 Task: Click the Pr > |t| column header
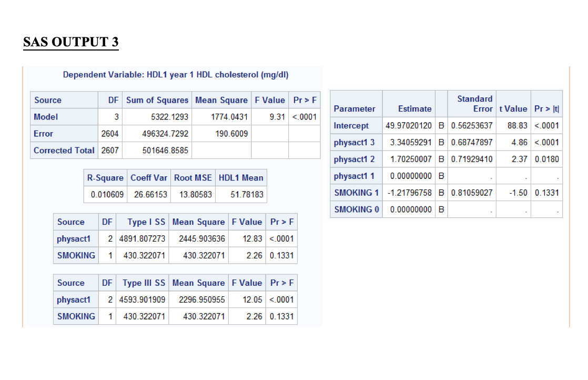click(547, 109)
